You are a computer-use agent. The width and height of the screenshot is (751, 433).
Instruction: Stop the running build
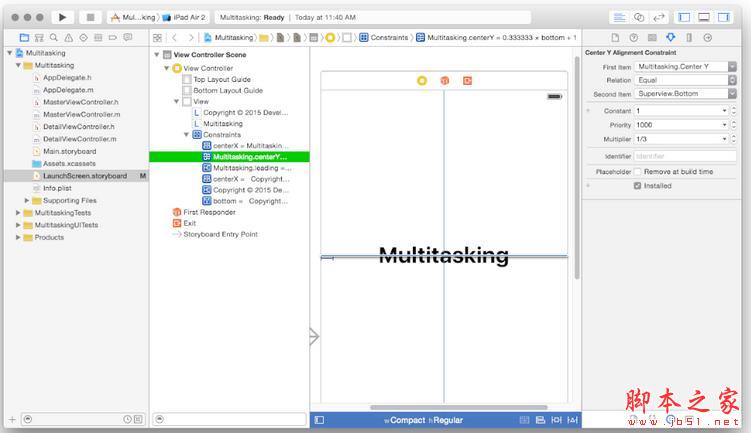(90, 17)
